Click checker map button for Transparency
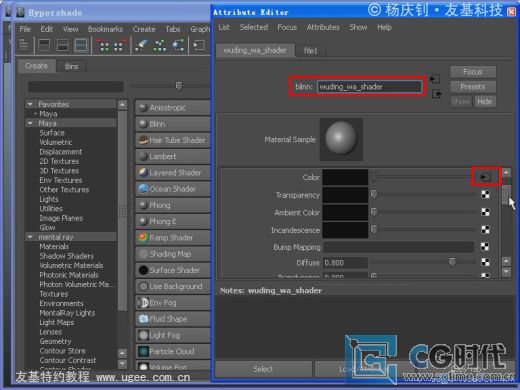The height and width of the screenshot is (390, 520). 486,195
